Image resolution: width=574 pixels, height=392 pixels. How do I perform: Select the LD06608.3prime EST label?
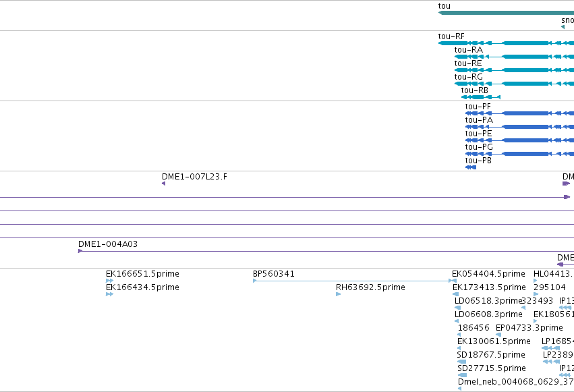coord(488,314)
